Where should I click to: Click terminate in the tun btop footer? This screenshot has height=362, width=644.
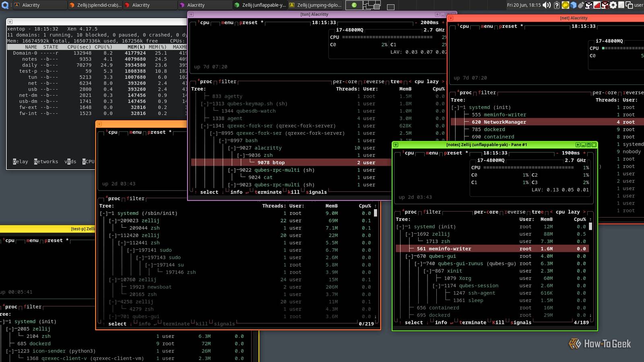click(x=268, y=192)
